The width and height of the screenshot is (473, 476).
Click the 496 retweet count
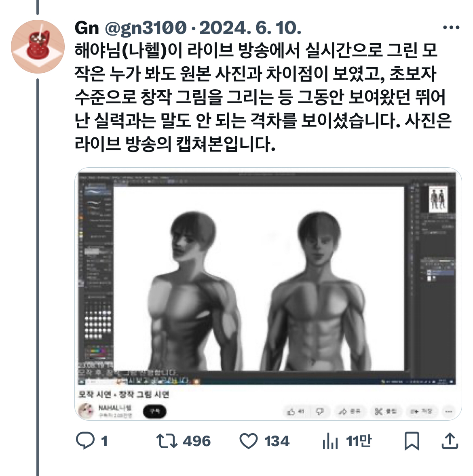(197, 441)
